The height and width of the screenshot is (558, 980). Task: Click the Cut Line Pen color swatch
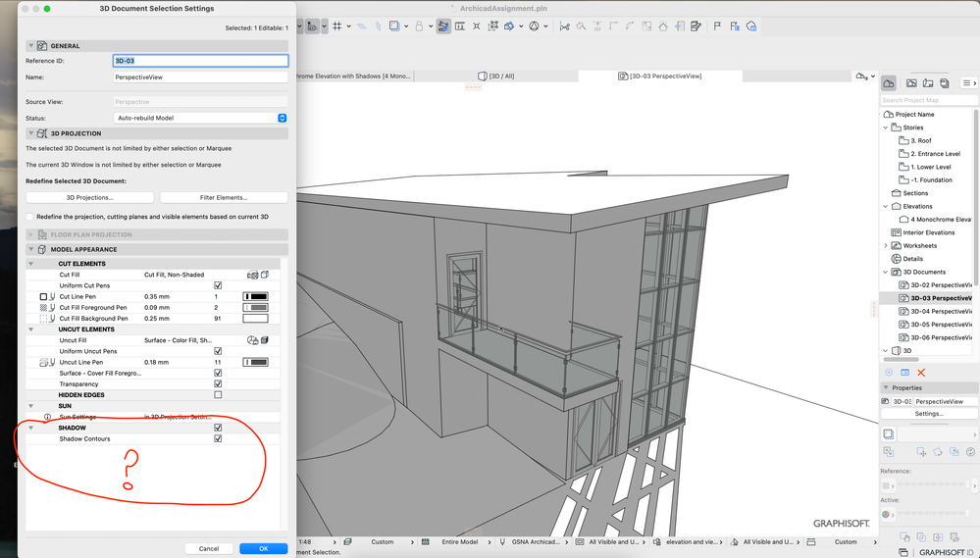(x=255, y=296)
